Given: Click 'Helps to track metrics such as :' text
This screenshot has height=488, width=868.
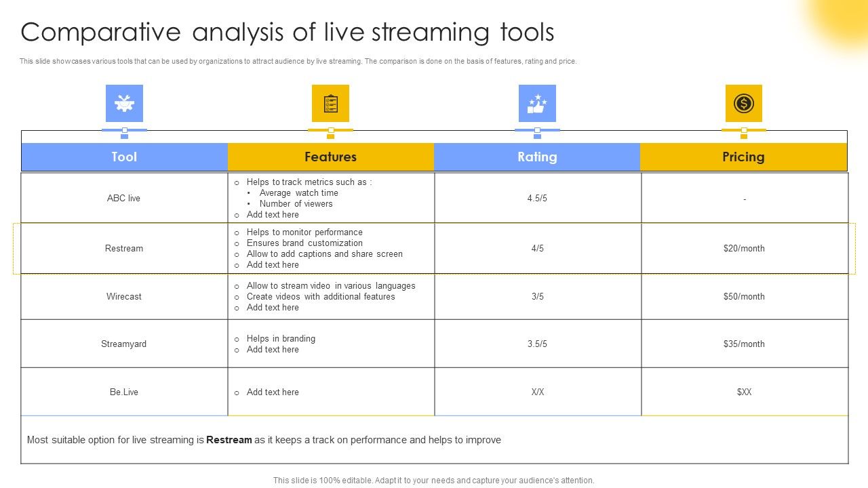Looking at the screenshot, I should [x=309, y=182].
